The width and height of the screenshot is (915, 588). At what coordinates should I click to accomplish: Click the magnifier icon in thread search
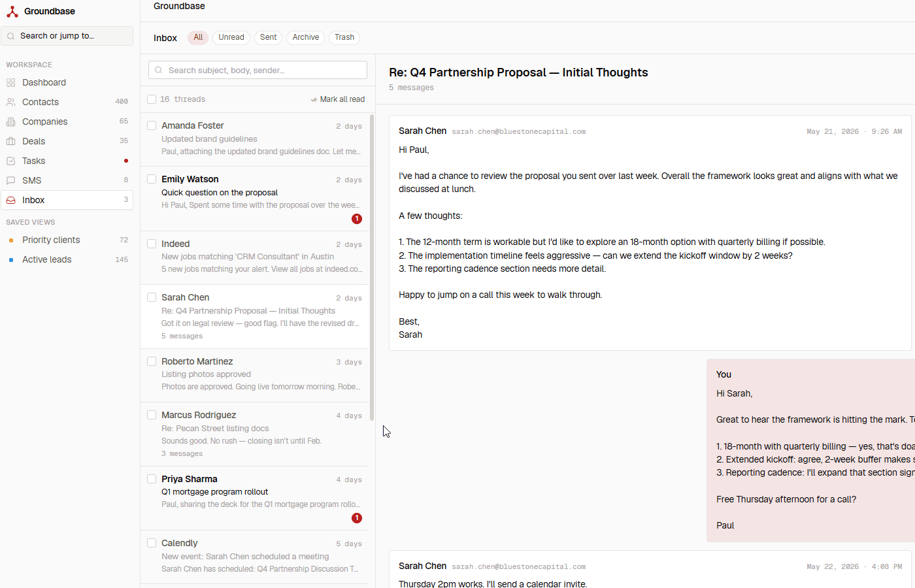click(x=159, y=70)
